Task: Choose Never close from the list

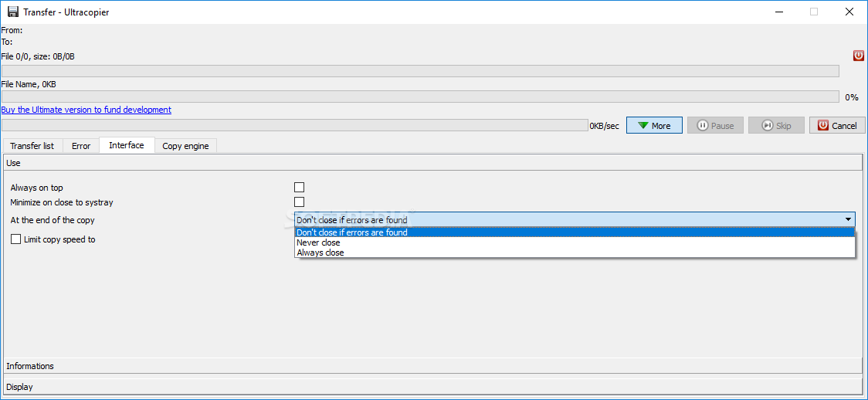Action: (575, 242)
